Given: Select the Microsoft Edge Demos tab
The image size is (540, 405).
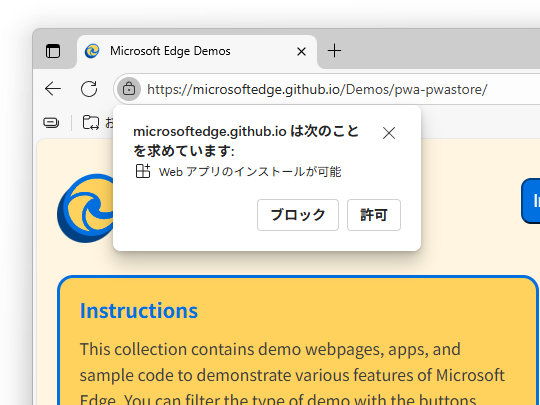Looking at the screenshot, I should (x=197, y=51).
